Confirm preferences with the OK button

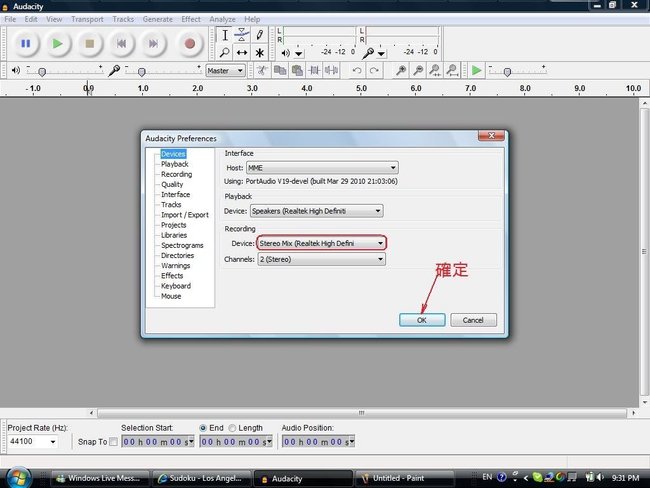(x=422, y=320)
